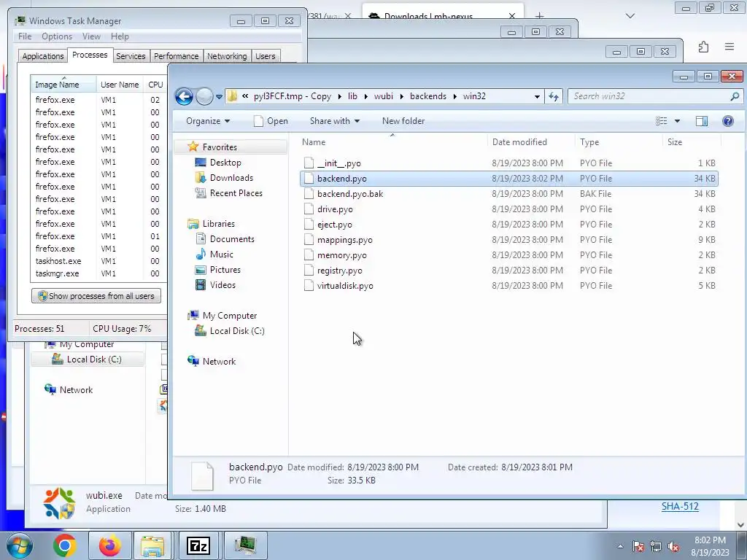Viewport: 747px width, 560px height.
Task: Expand the Share with menu
Action: point(334,121)
